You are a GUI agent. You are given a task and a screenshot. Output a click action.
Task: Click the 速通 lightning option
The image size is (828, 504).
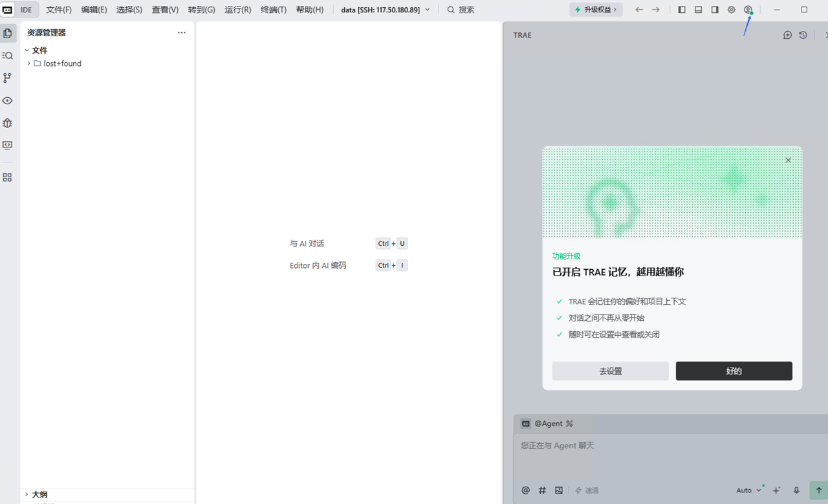point(587,490)
